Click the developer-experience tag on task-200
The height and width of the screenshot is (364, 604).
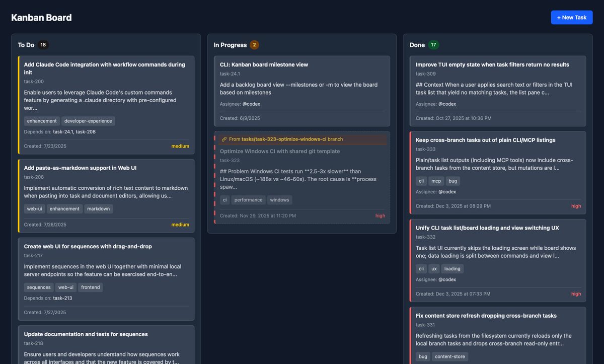(x=89, y=121)
